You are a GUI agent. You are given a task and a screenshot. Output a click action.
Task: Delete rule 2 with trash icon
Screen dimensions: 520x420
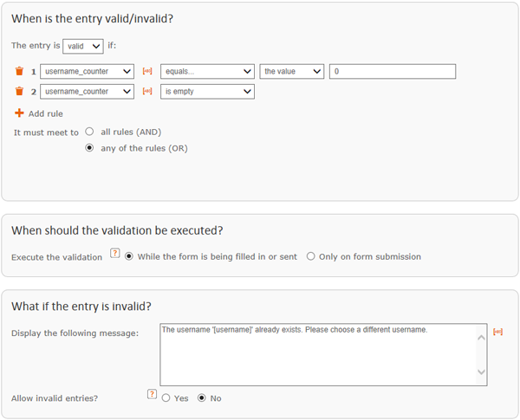click(19, 91)
